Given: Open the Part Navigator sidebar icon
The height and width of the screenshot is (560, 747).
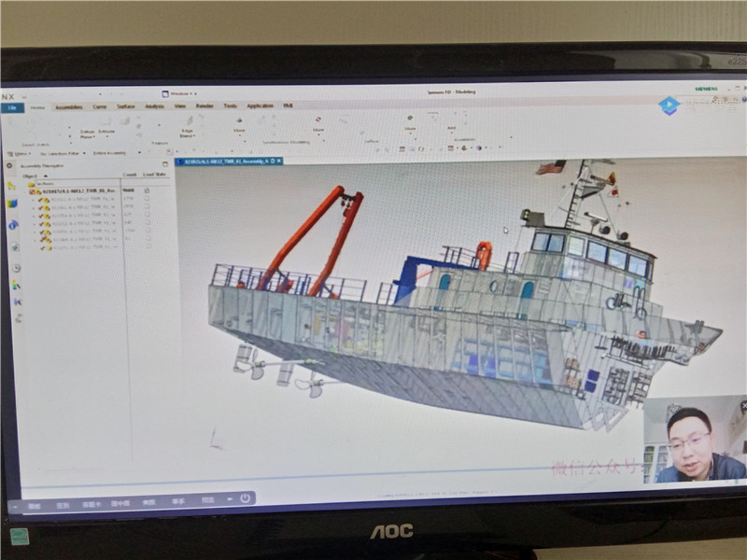Looking at the screenshot, I should pos(12,204).
